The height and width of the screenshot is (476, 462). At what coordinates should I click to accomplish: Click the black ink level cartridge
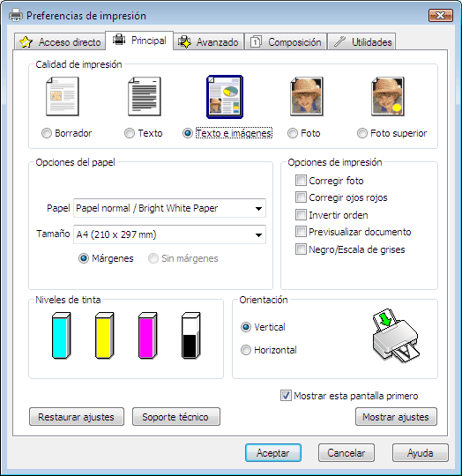click(x=191, y=336)
